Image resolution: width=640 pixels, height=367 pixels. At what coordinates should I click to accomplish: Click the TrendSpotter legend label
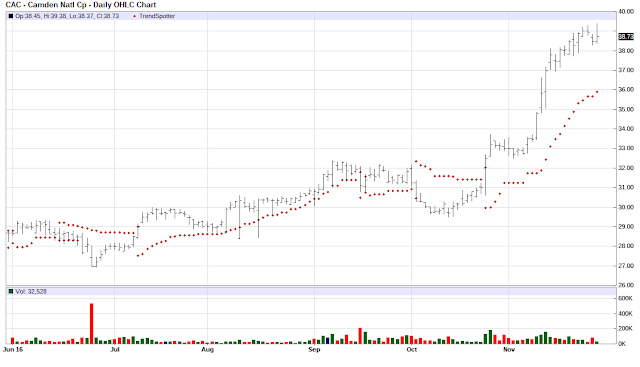pos(157,16)
